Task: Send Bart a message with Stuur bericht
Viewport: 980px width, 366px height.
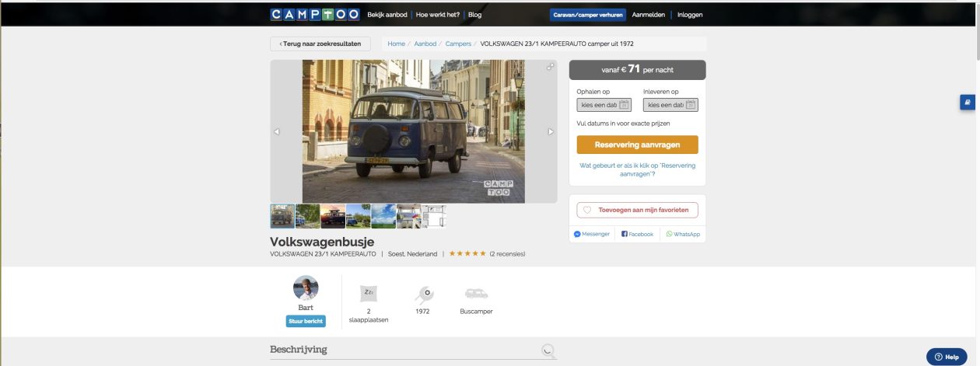Action: (305, 321)
